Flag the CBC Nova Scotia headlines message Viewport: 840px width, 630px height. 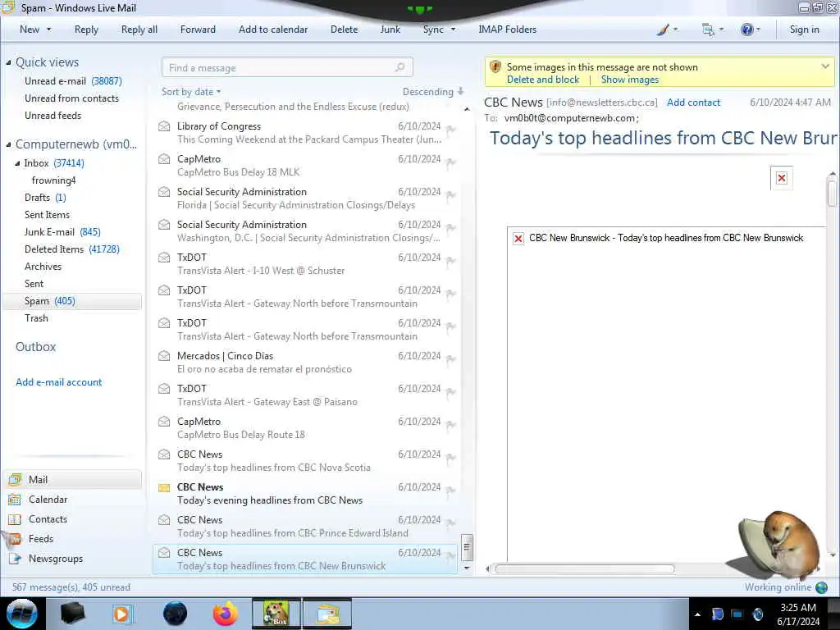tap(450, 458)
